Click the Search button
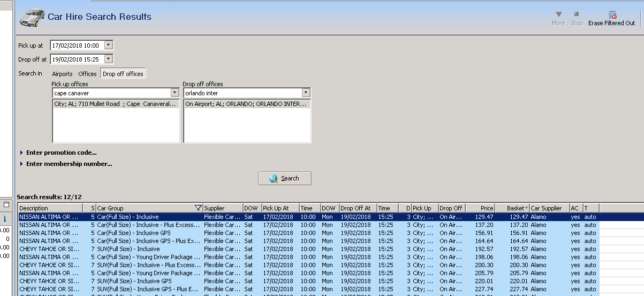The image size is (644, 296). point(284,178)
